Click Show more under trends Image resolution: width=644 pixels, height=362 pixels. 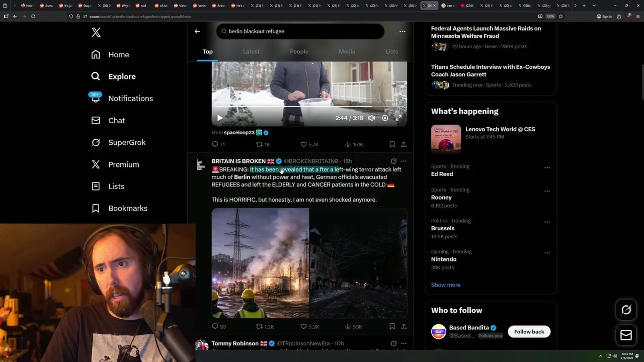(445, 285)
